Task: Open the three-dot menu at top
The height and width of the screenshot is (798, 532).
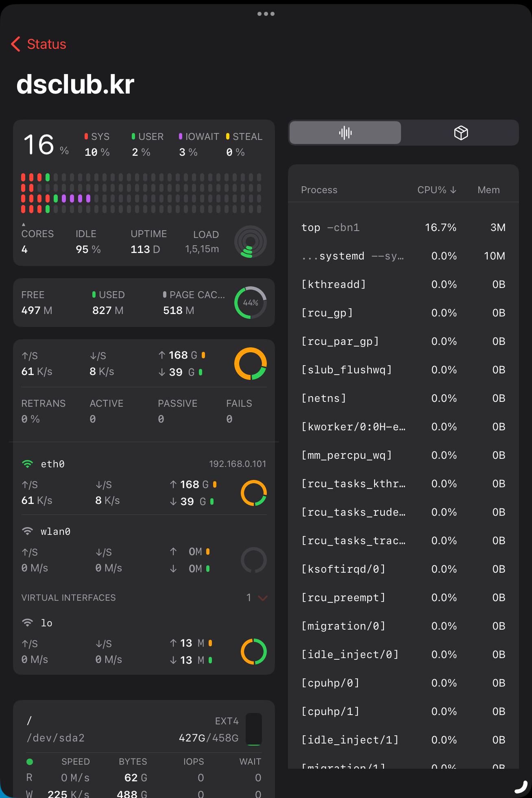Action: (x=266, y=14)
